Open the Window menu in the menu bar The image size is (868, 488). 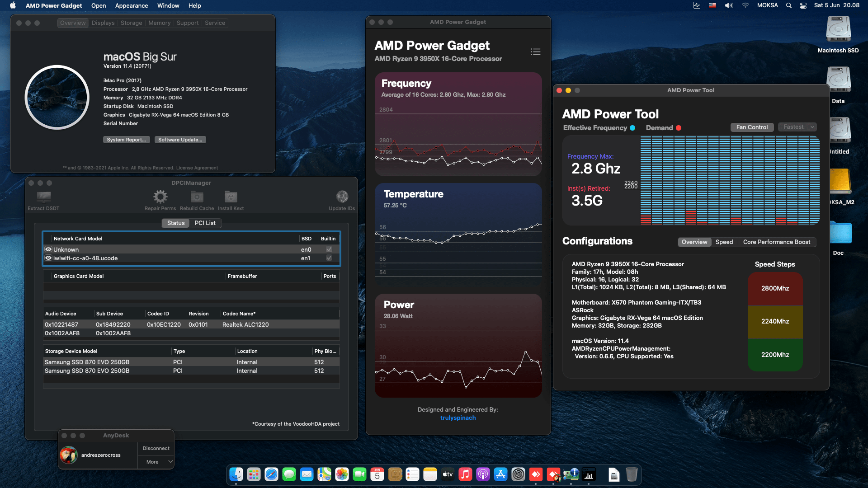(x=168, y=5)
